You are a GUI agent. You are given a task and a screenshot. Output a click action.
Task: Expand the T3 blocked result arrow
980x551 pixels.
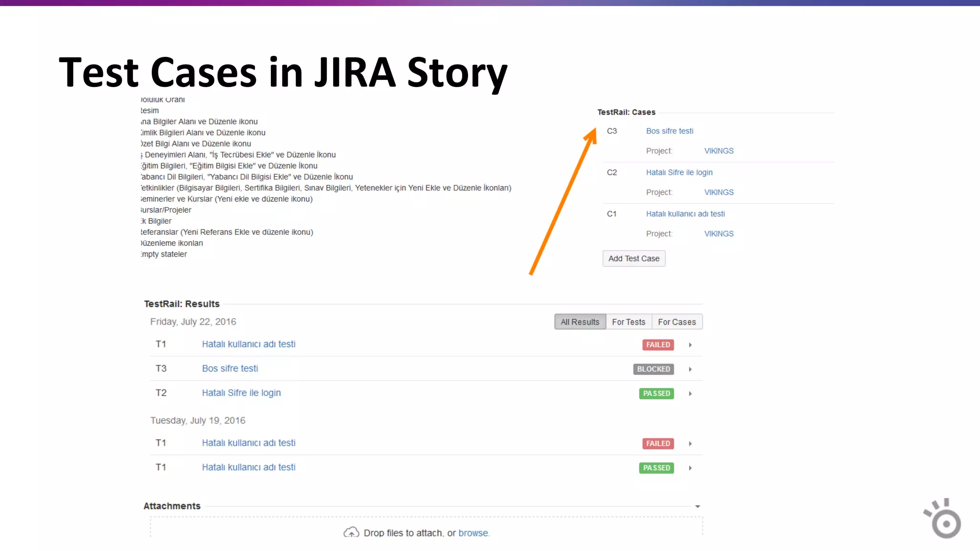(690, 369)
